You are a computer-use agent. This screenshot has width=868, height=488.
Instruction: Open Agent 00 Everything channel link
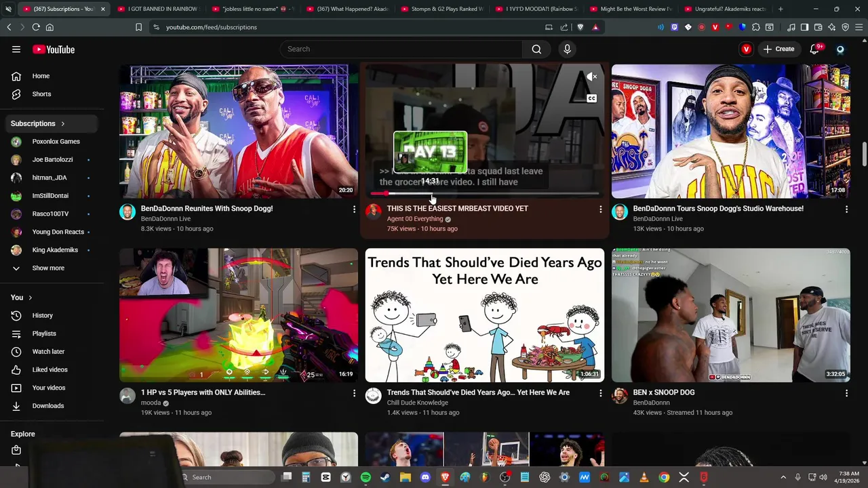pyautogui.click(x=415, y=219)
